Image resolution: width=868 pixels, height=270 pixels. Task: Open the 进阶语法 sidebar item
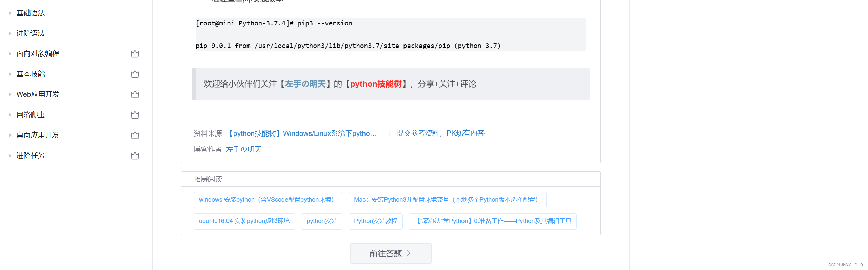[x=31, y=33]
